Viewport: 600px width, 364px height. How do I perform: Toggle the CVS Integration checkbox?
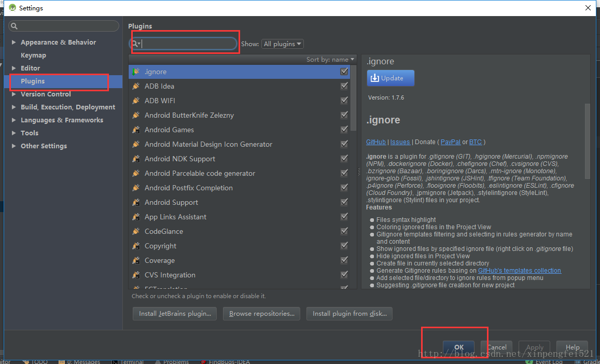pos(344,275)
